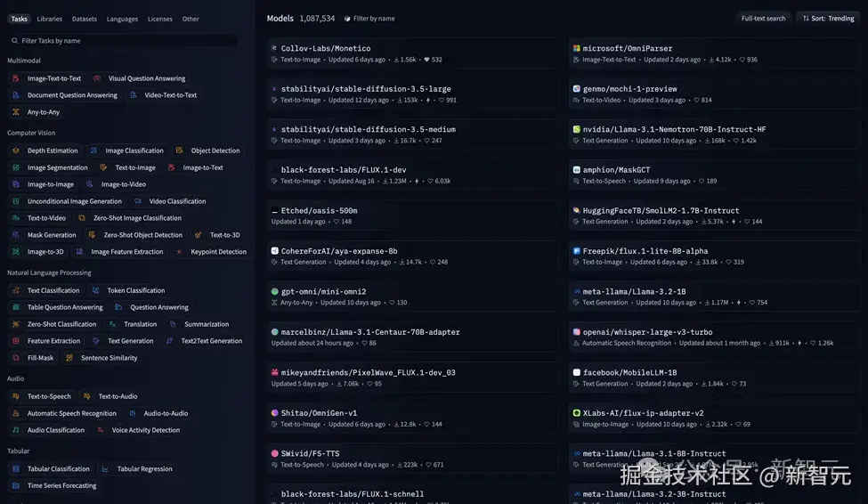868x504 pixels.
Task: Click the Video-Text-to-Text task icon
Action: tap(133, 95)
